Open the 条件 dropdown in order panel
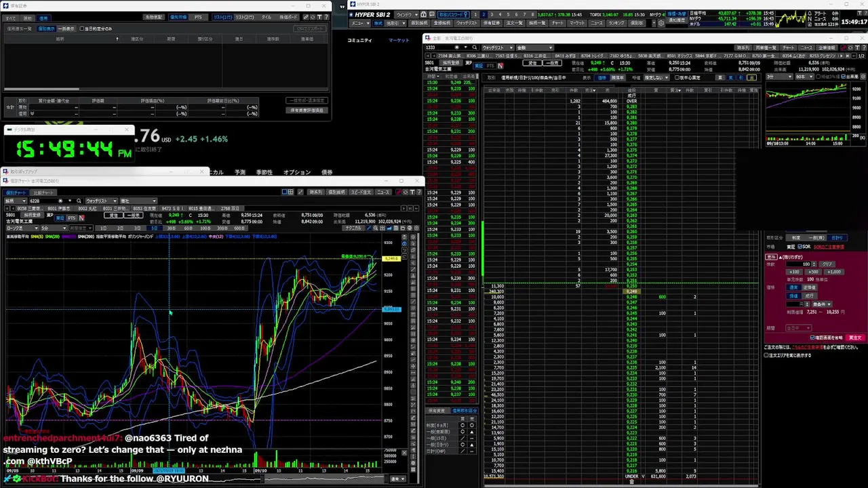 point(822,304)
